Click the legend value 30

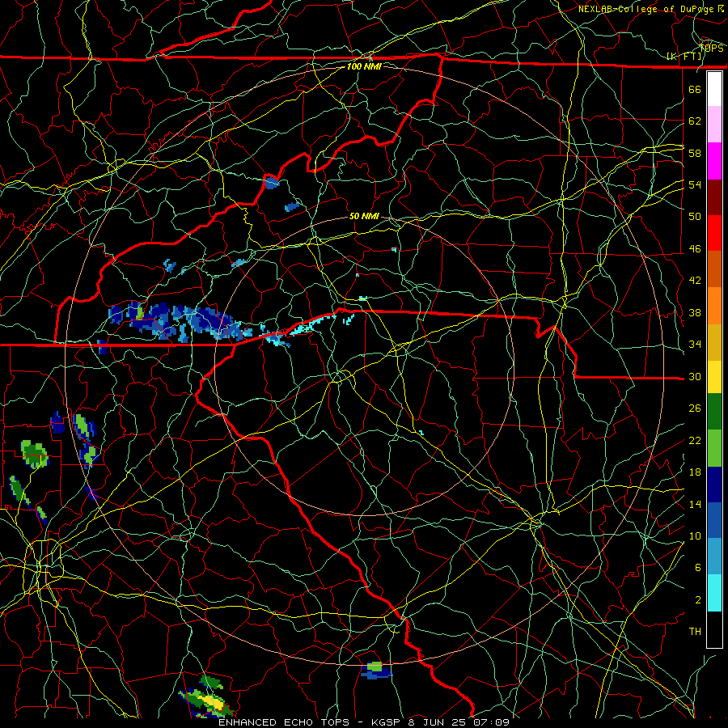tap(695, 376)
